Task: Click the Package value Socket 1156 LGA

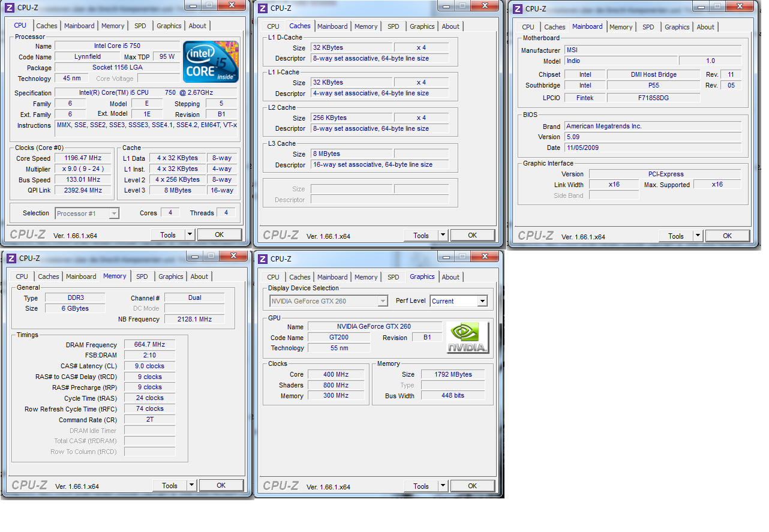Action: (118, 67)
